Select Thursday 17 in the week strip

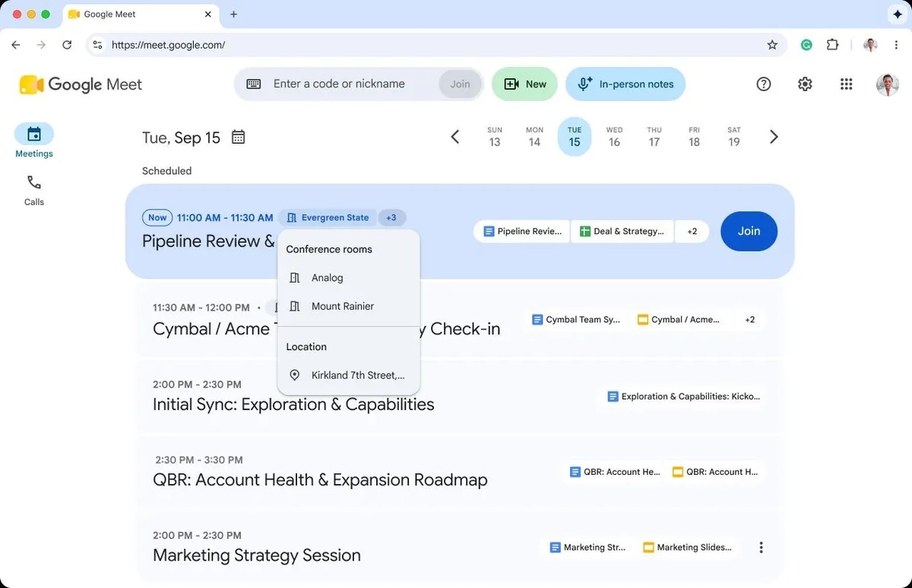tap(654, 137)
